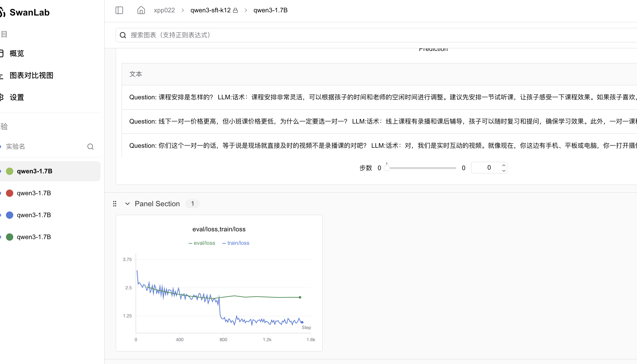Toggle the eval/loss legend entry
Image resolution: width=637 pixels, height=364 pixels.
[202, 243]
